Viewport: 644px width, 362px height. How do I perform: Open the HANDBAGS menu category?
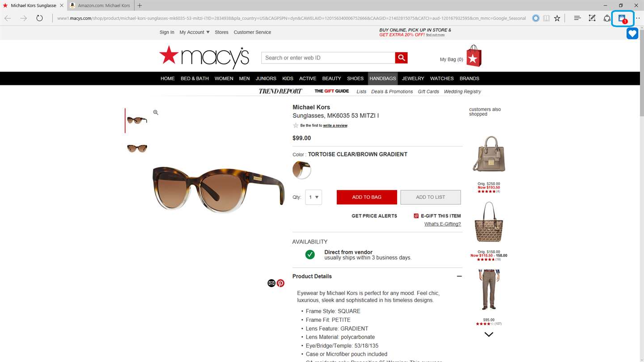(x=383, y=78)
